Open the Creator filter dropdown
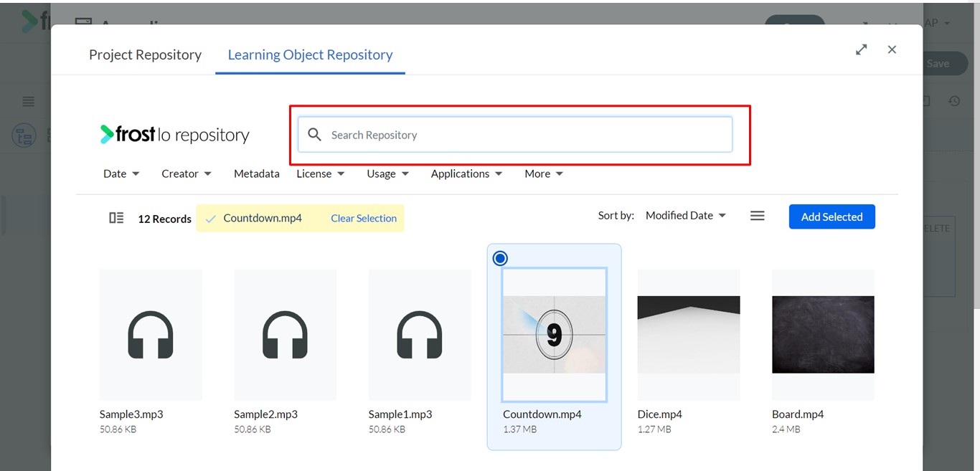 click(x=187, y=173)
